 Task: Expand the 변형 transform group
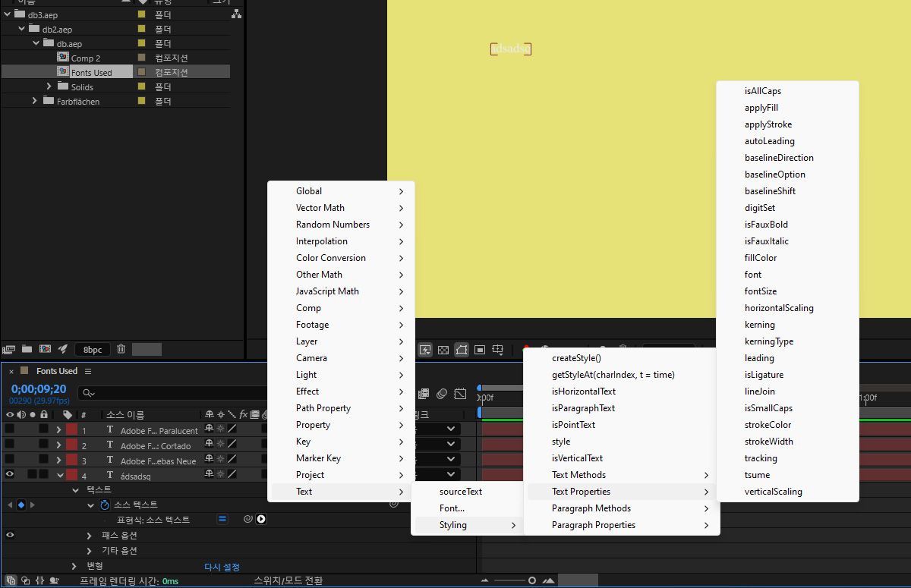(74, 566)
